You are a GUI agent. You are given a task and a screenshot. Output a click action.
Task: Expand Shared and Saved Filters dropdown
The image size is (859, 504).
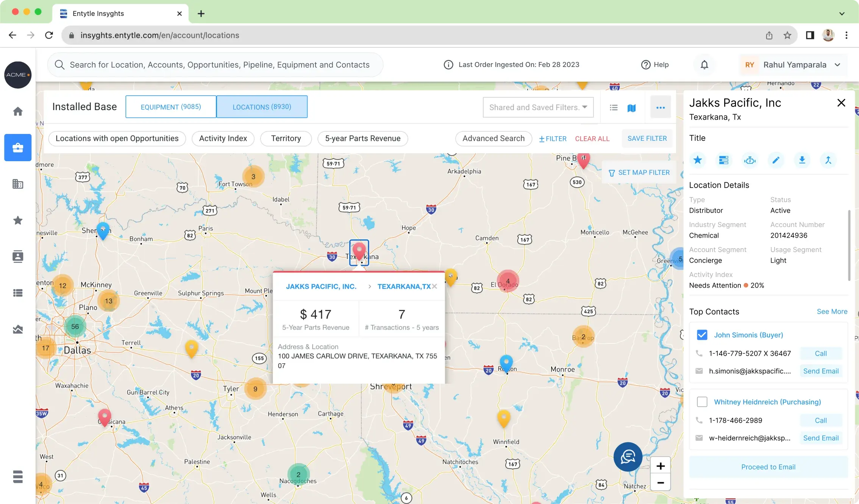[x=538, y=107]
